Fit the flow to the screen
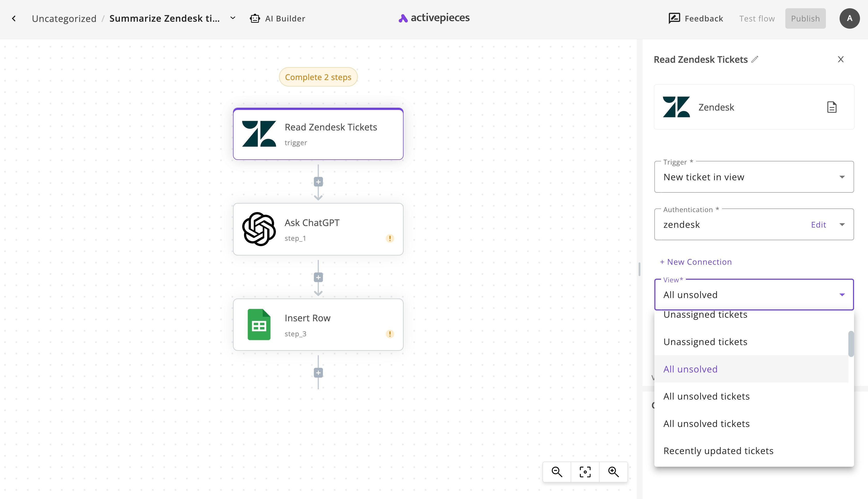 (x=585, y=472)
